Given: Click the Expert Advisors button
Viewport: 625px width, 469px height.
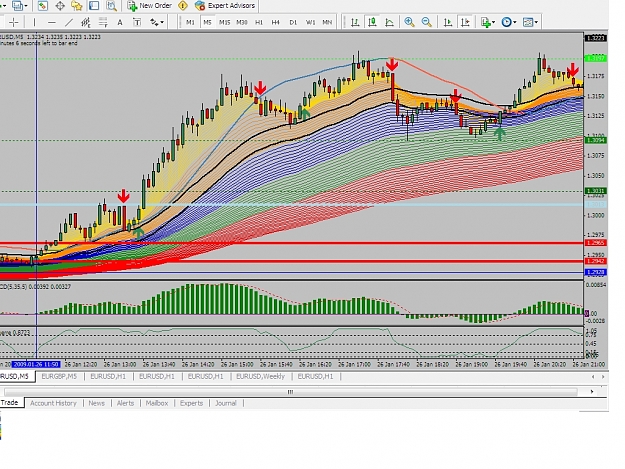Looking at the screenshot, I should pyautogui.click(x=225, y=6).
